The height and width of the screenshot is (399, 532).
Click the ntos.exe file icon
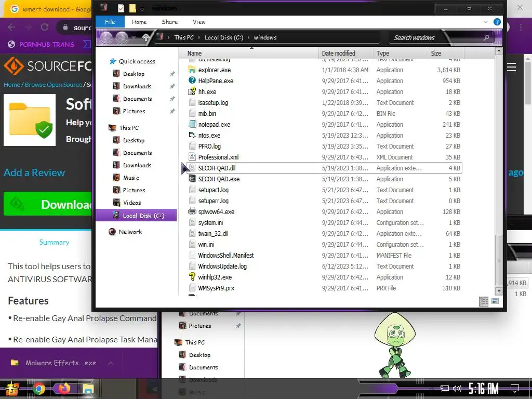pos(192,135)
